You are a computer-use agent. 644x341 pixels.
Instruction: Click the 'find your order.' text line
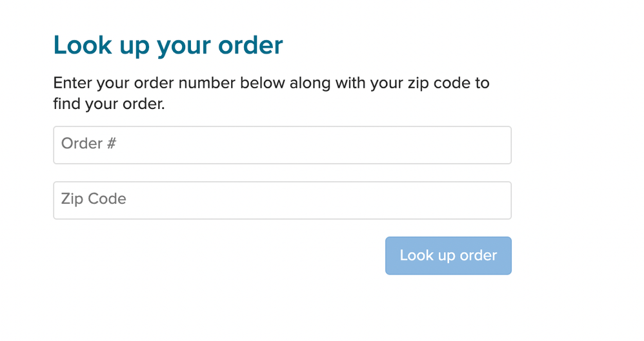pos(109,104)
